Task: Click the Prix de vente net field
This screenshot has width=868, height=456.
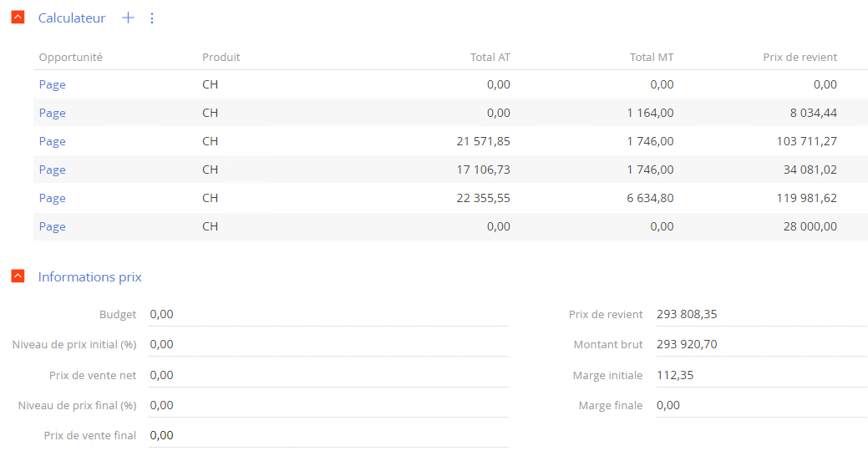Action: tap(329, 375)
